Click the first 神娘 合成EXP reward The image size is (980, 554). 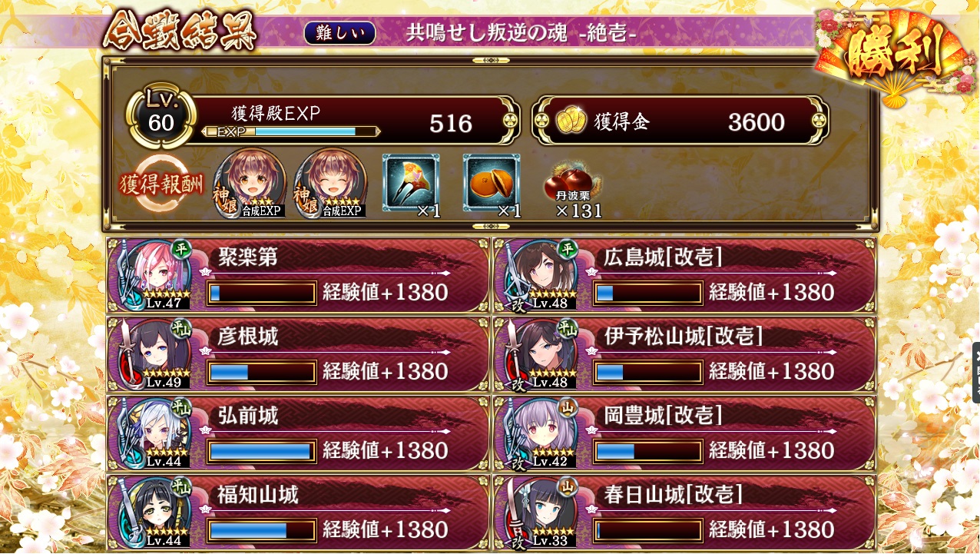click(249, 183)
